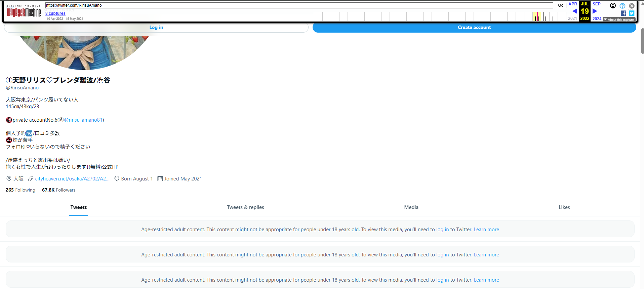Switch to the Tweets tab
644x289 pixels.
click(79, 207)
